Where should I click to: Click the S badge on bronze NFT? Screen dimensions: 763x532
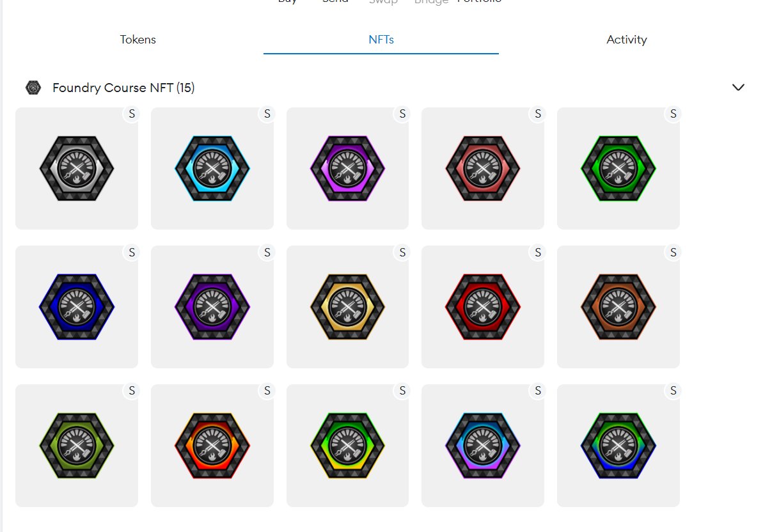673,253
